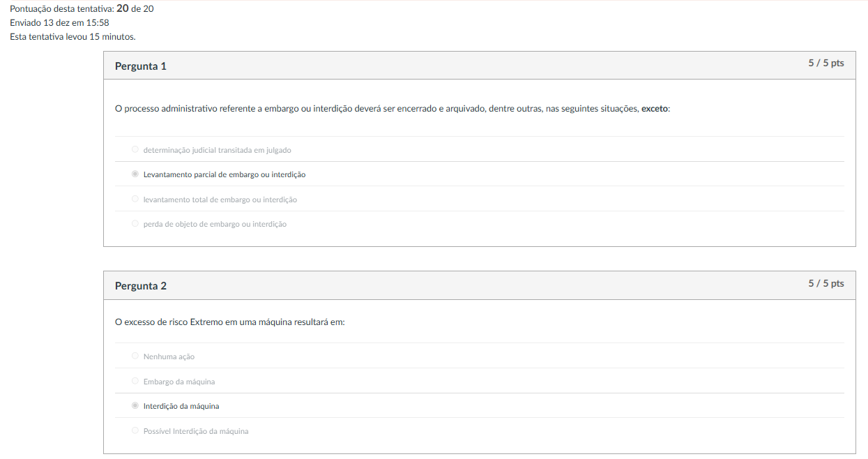Click question 1 text about 'processo administrativo'
This screenshot has width=868, height=459.
click(376, 109)
